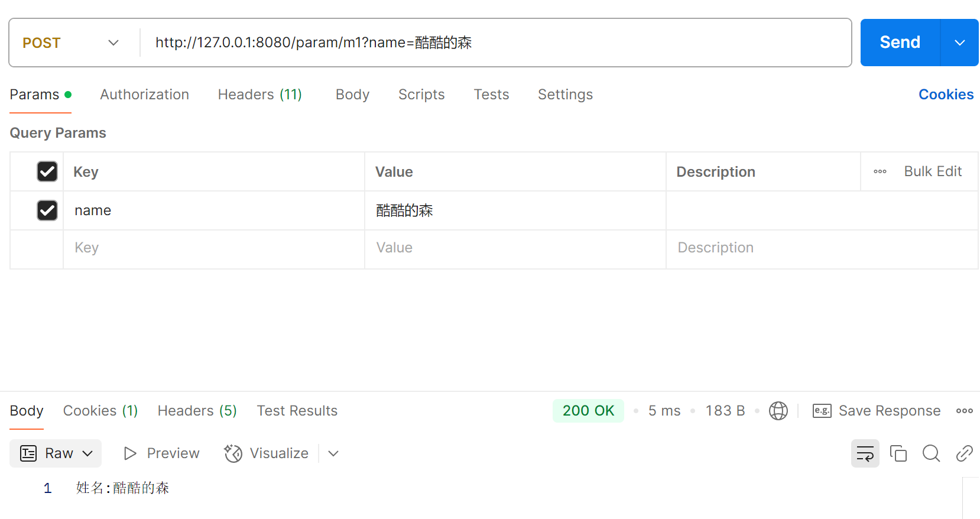Copy response body with the copy icon

[x=898, y=453]
